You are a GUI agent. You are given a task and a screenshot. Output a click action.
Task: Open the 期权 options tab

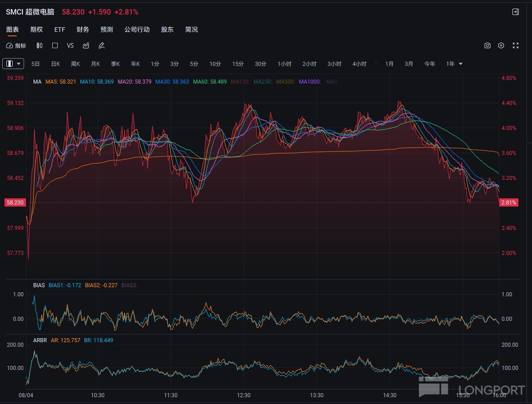36,30
